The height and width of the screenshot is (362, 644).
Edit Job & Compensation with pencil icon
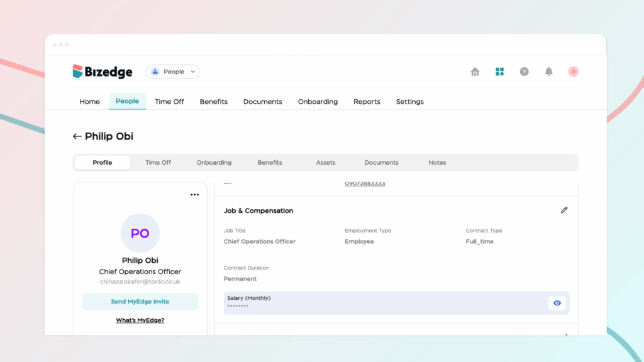click(x=564, y=210)
